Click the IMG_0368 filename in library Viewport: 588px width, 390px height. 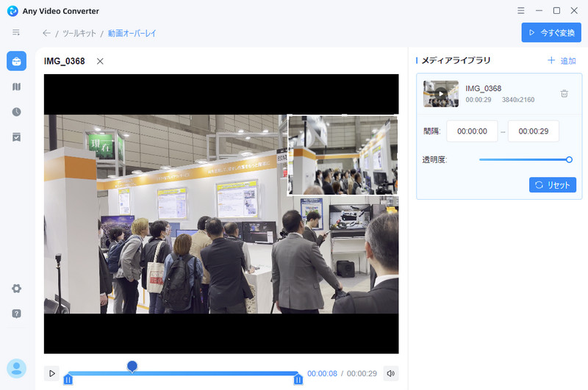tap(484, 88)
